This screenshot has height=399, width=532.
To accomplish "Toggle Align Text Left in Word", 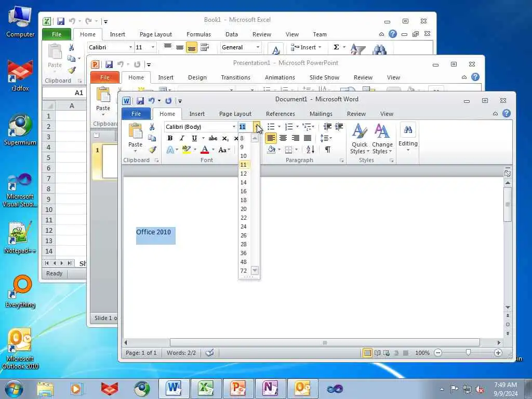I will coord(271,138).
